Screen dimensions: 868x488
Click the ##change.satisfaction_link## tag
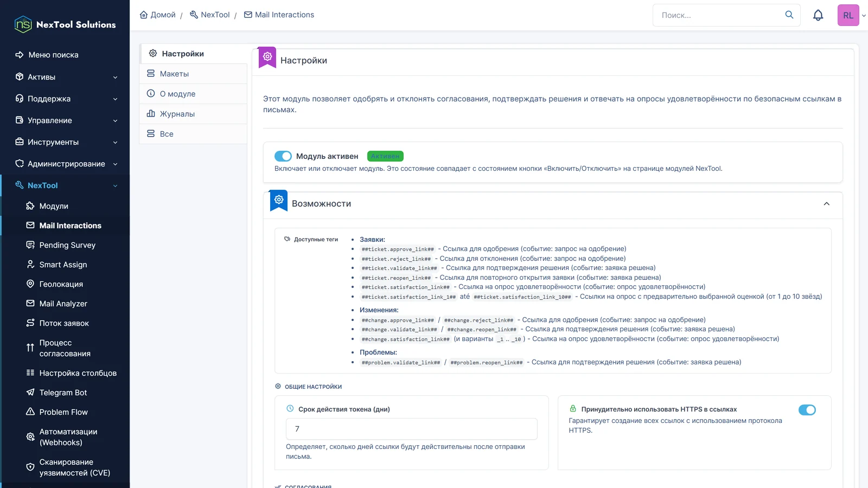point(406,339)
